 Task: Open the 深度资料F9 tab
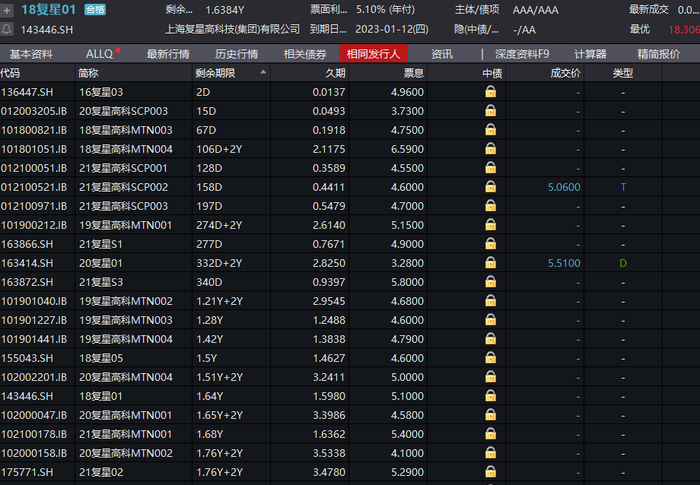pyautogui.click(x=522, y=54)
